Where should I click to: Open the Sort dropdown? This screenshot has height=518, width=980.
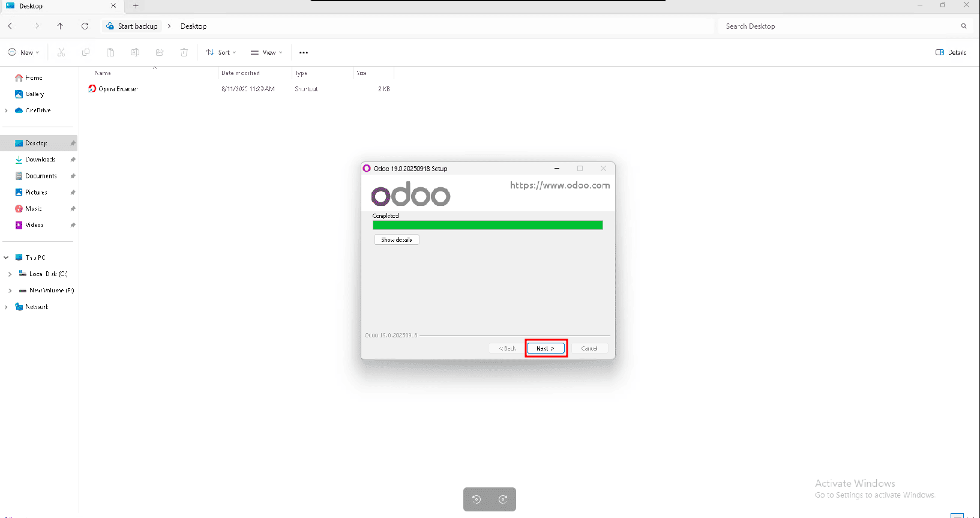point(221,53)
